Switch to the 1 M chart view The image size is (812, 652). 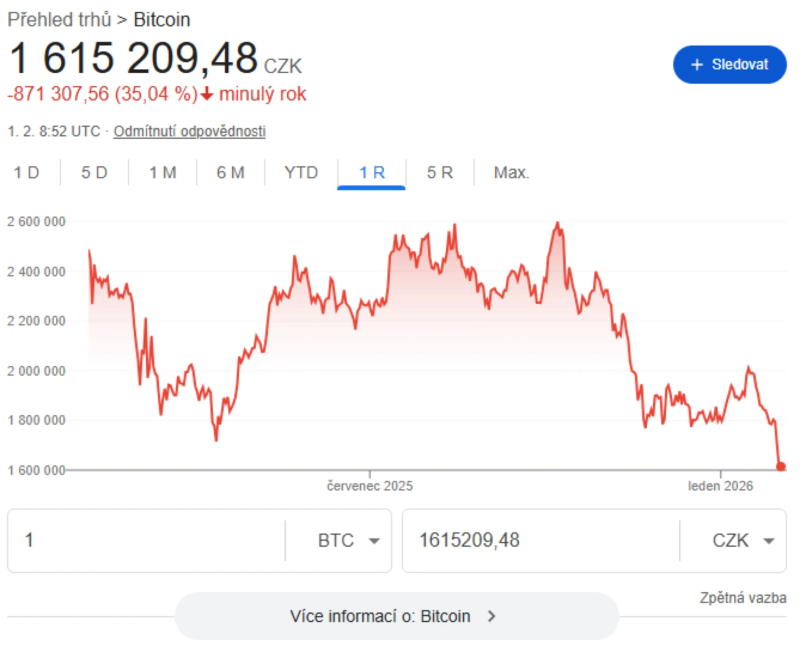point(162,173)
